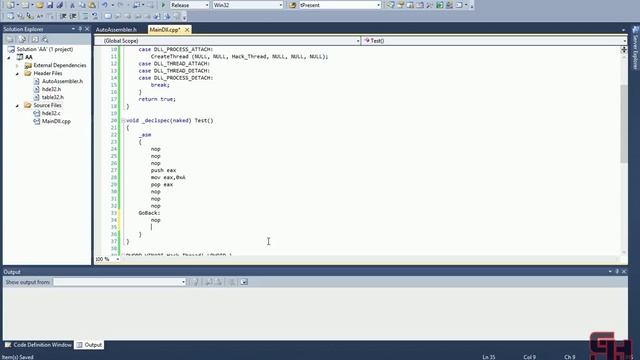
Task: Expand the External Dependencies folder
Action: (17, 65)
